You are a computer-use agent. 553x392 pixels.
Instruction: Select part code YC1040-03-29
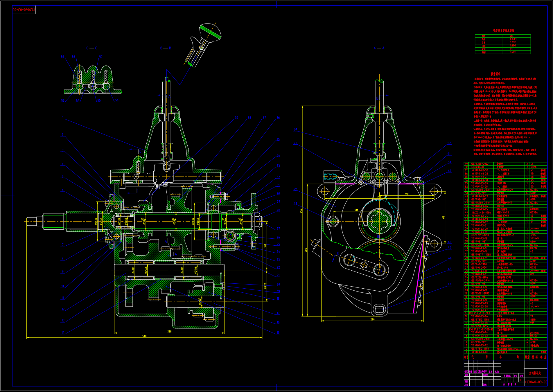(480, 184)
